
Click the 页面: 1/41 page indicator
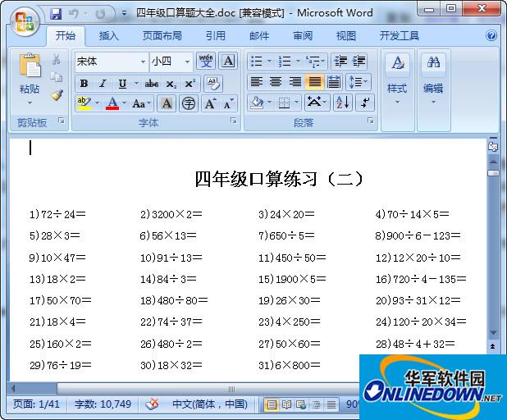pos(36,404)
